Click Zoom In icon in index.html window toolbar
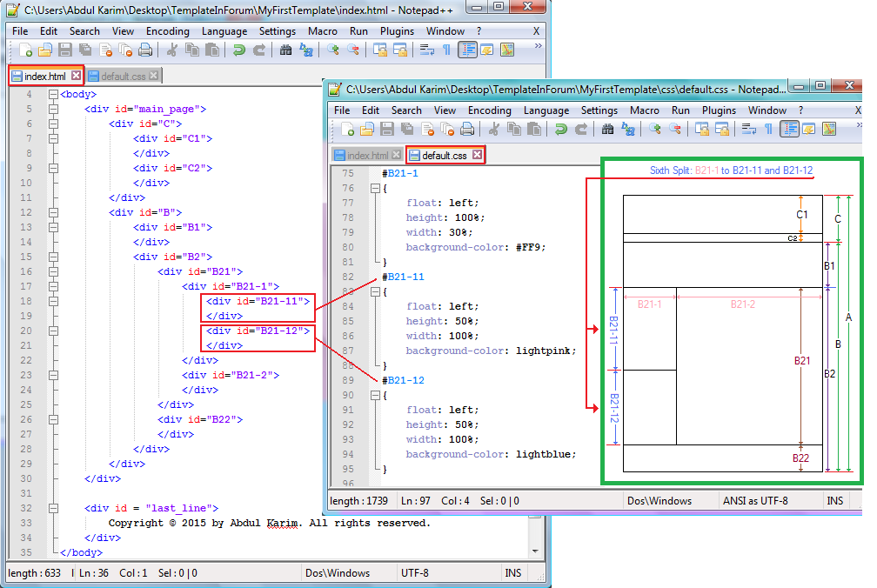 coord(333,50)
